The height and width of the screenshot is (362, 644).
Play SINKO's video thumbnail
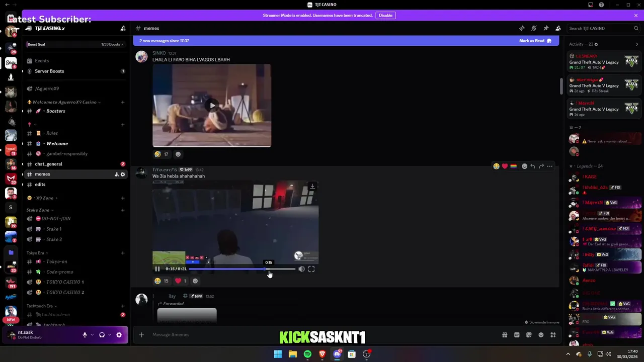(212, 106)
